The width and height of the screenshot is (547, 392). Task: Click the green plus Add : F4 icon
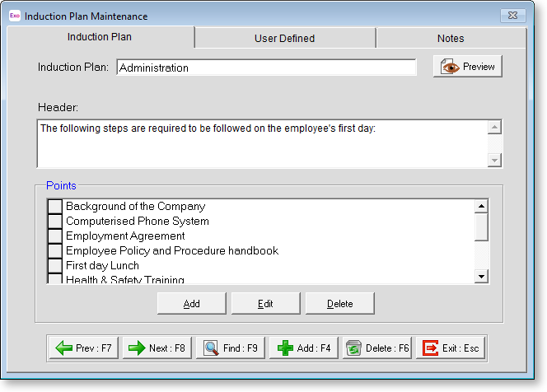(x=285, y=348)
